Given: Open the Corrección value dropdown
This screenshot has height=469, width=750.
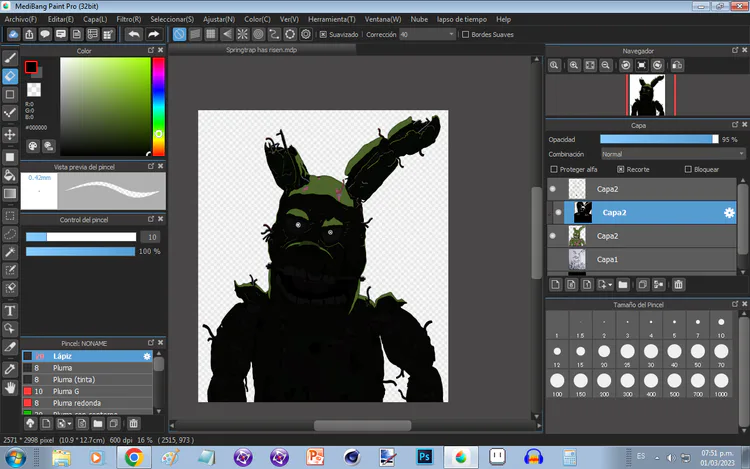Looking at the screenshot, I should pos(426,34).
